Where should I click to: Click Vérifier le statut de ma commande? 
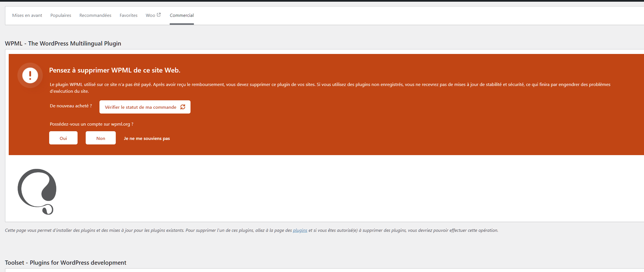click(x=145, y=107)
